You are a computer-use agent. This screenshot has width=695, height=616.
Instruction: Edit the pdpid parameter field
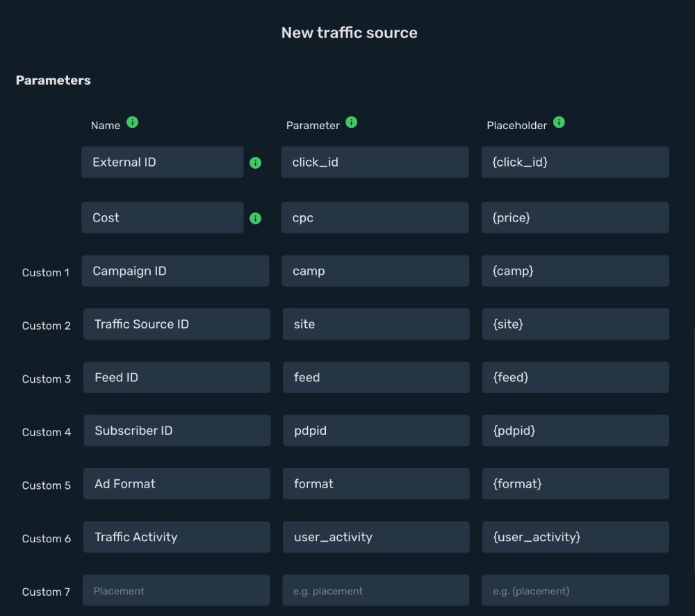click(x=376, y=431)
